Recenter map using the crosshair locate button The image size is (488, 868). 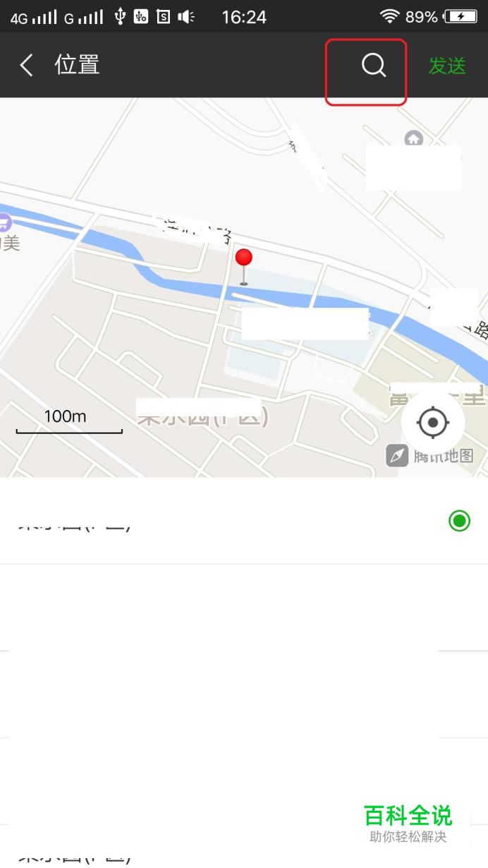pos(433,423)
